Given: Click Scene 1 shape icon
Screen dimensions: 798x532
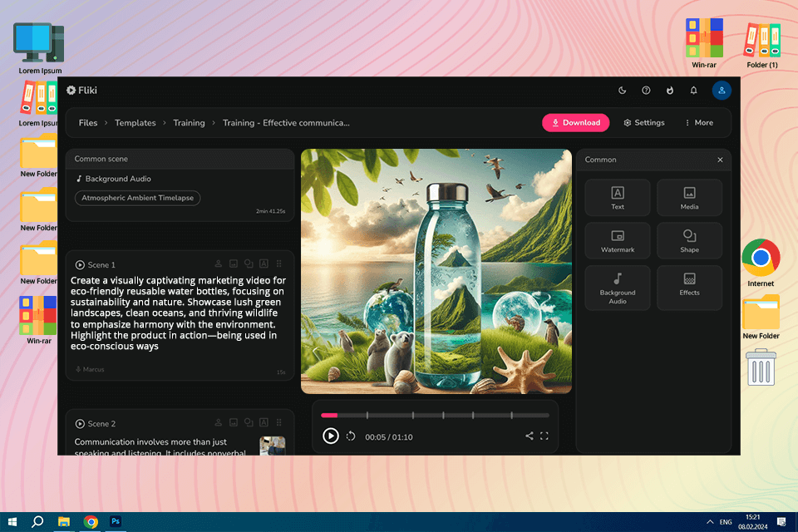Looking at the screenshot, I should pyautogui.click(x=249, y=264).
